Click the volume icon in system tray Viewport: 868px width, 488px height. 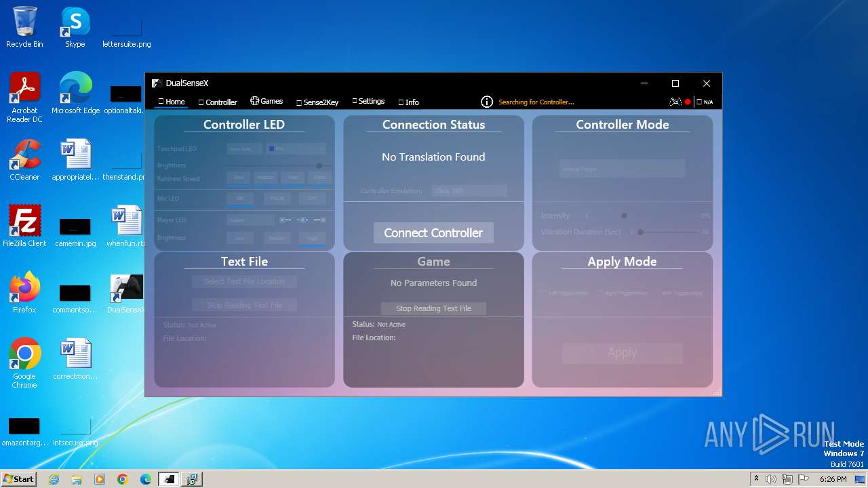click(771, 479)
